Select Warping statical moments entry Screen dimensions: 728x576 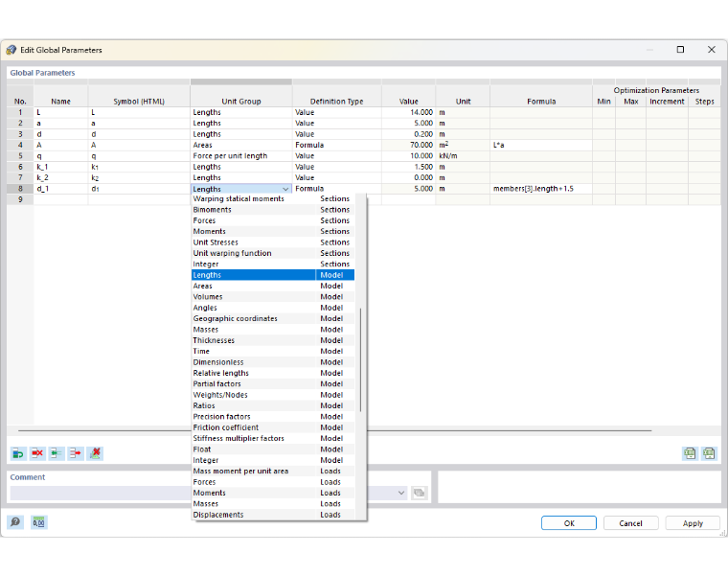click(273, 198)
